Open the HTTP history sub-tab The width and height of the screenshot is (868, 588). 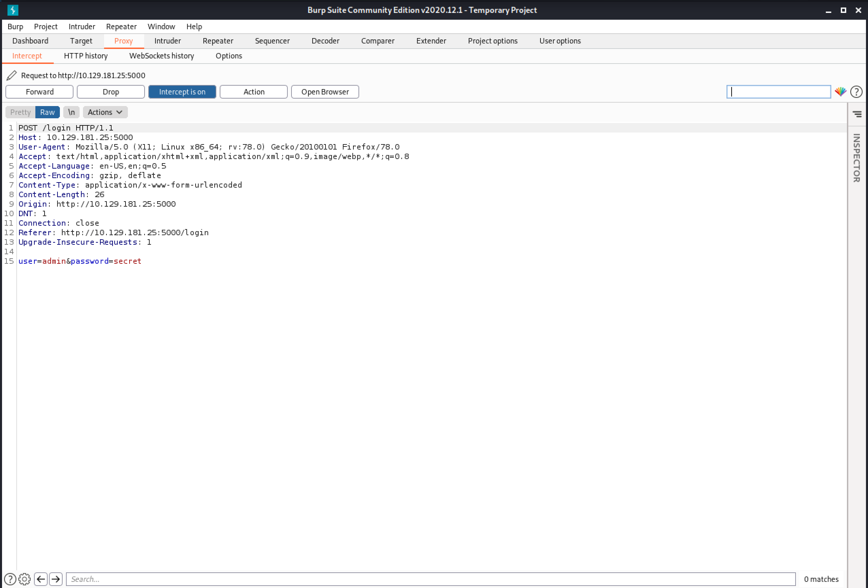point(86,56)
